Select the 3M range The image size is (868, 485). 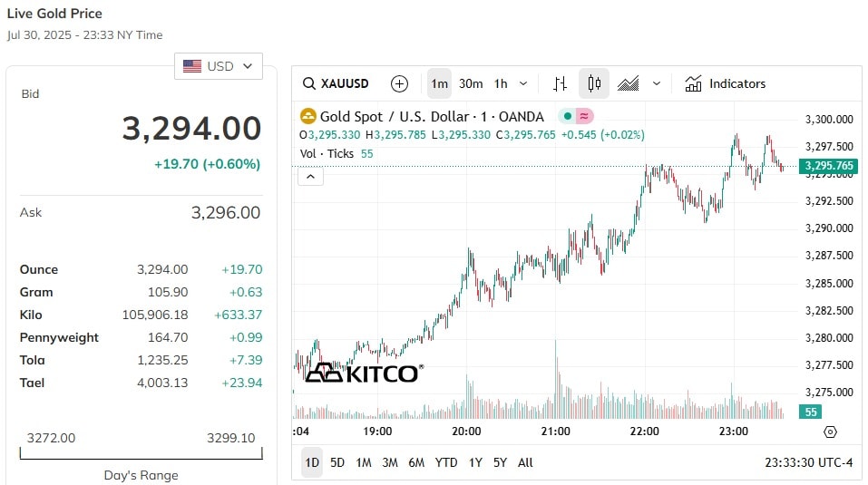(390, 462)
